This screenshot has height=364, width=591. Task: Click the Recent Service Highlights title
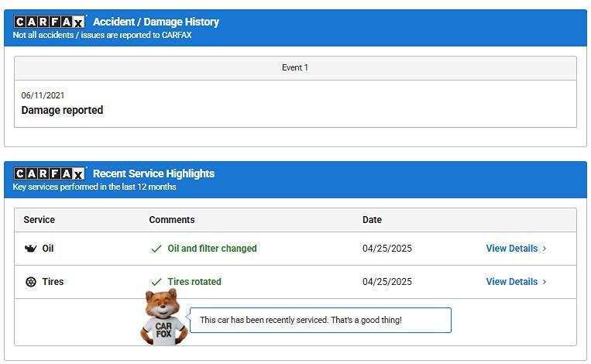click(154, 173)
